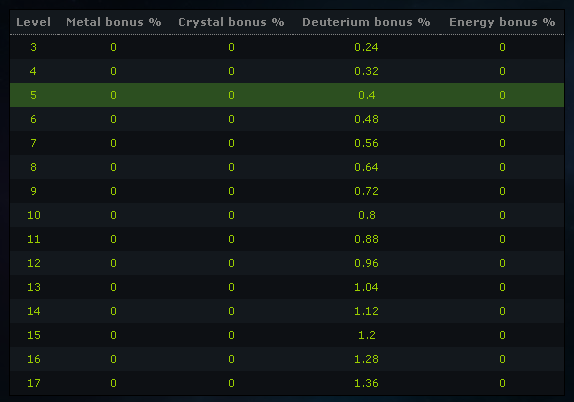The image size is (574, 402).
Task: Select the Level 15 cell
Action: click(34, 335)
